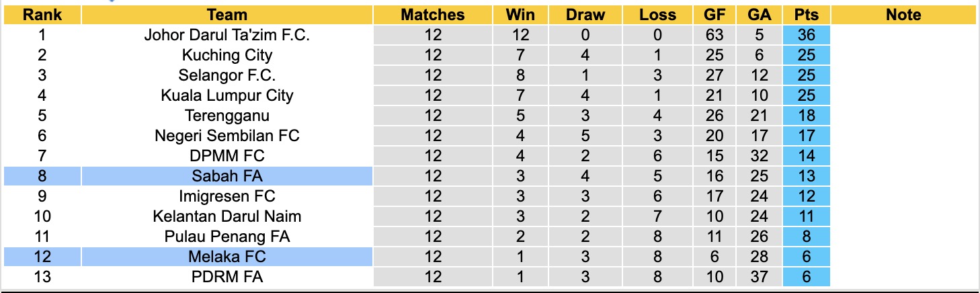This screenshot has height=293, width=980.
Task: Click Terengganu team name
Action: point(227,116)
